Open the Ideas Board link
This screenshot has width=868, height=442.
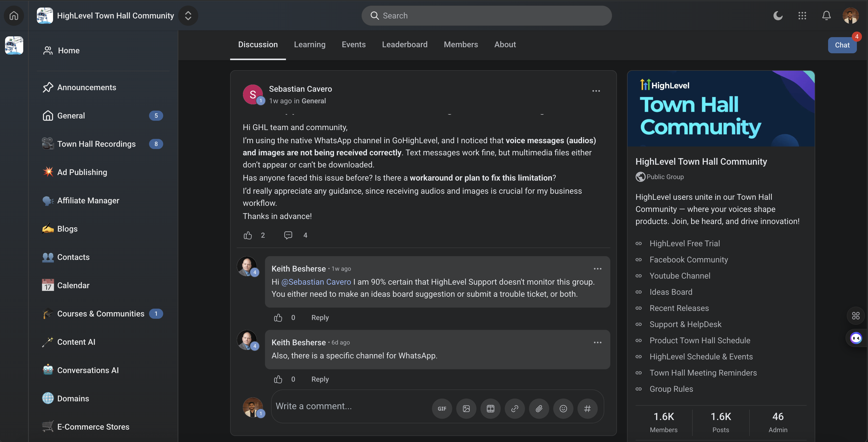(x=670, y=292)
